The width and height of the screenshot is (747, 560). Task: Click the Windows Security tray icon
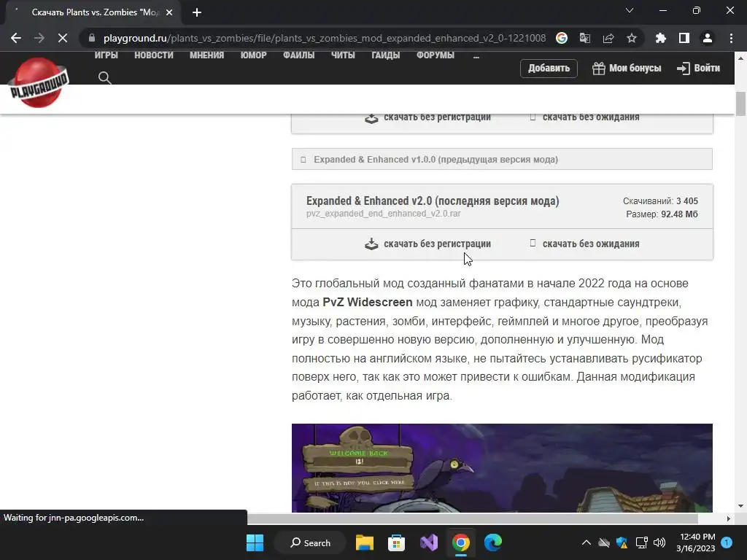pyautogui.click(x=622, y=542)
